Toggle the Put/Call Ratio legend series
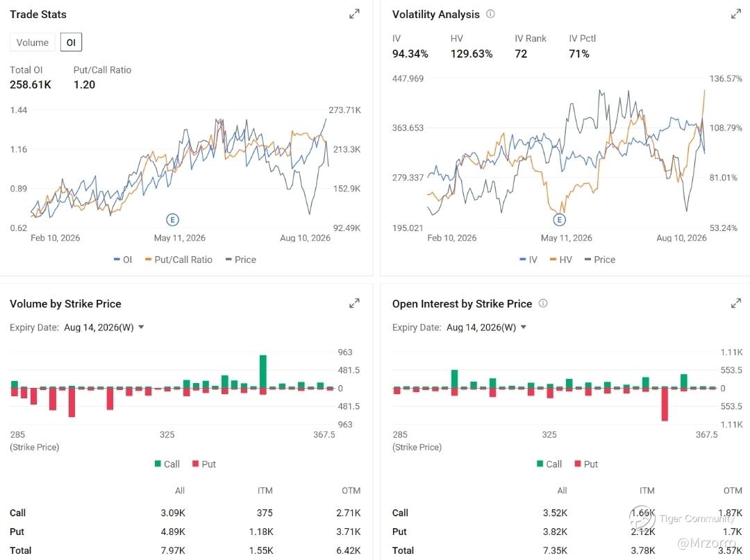This screenshot has height=560, width=750. [179, 260]
